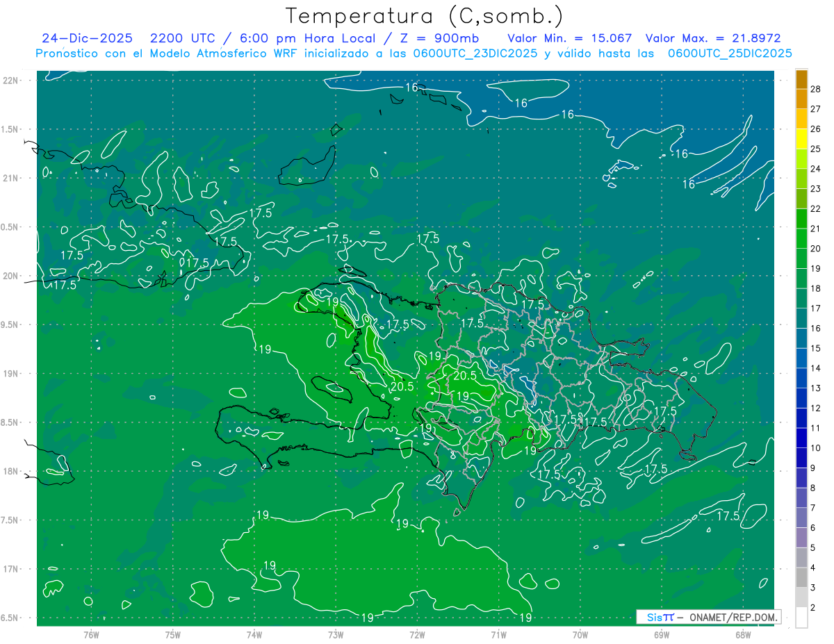Click the '68W' longitude axis label
The width and height of the screenshot is (834, 644).
743,634
